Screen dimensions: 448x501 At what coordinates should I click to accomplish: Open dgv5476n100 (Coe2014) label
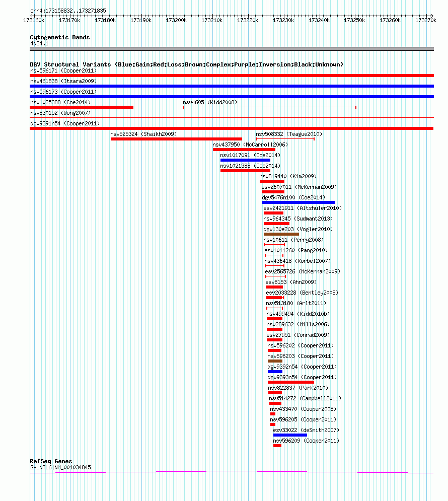click(293, 197)
